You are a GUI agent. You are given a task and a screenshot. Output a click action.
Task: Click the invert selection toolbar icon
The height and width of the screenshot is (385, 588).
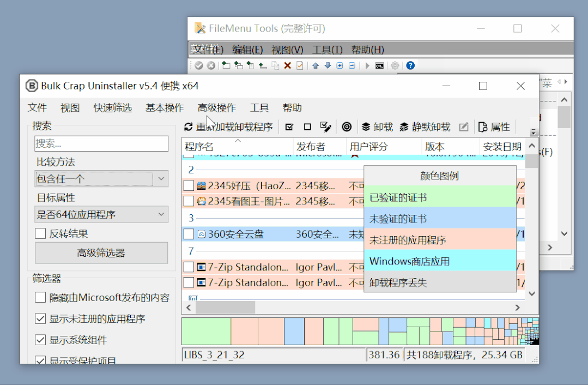coord(326,127)
